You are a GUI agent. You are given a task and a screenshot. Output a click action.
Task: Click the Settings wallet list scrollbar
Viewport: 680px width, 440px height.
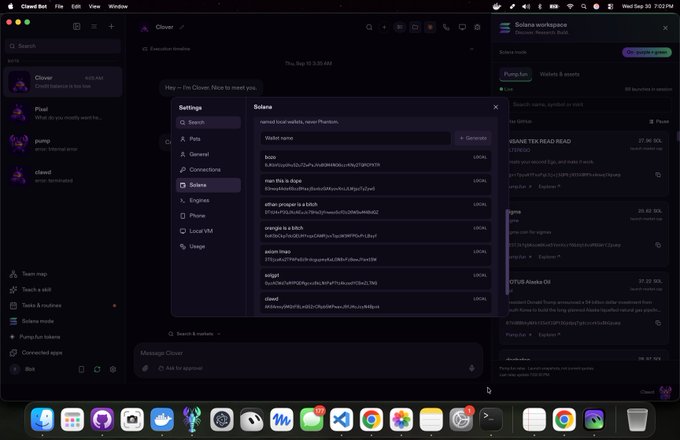(x=507, y=252)
